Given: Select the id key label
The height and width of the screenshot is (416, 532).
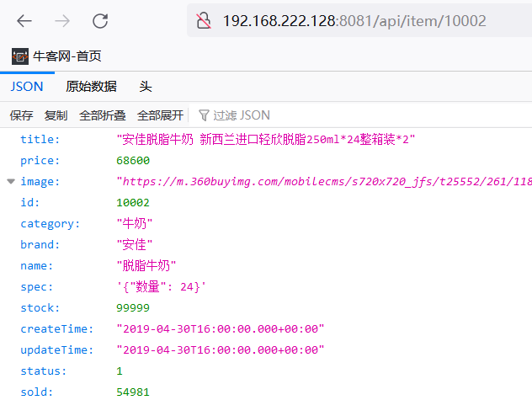Looking at the screenshot, I should (x=29, y=203).
